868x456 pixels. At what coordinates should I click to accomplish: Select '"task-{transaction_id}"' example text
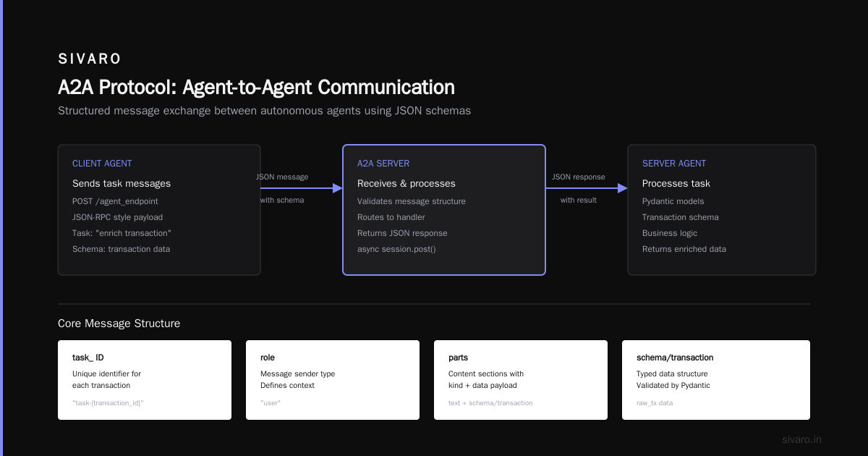(108, 402)
